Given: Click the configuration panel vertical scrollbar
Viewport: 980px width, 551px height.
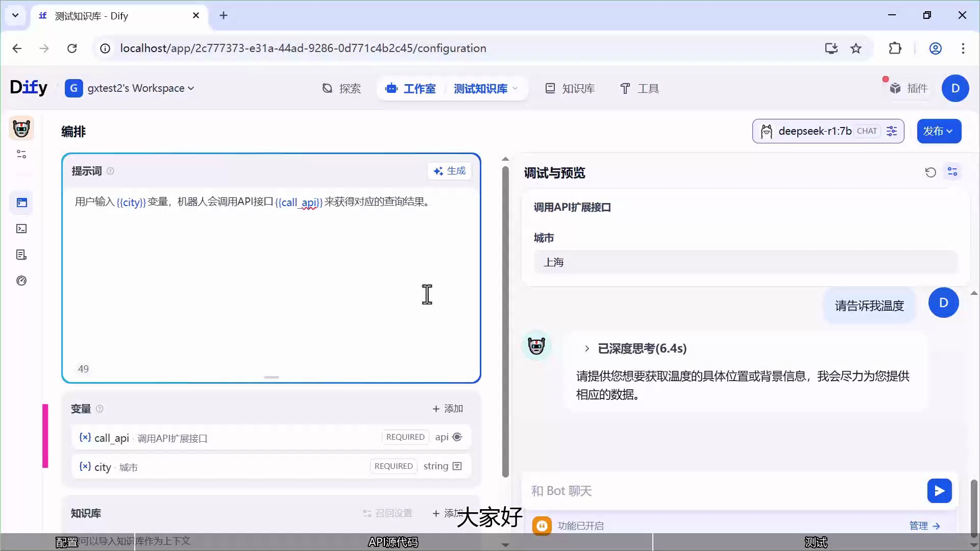Looking at the screenshot, I should 505,321.
